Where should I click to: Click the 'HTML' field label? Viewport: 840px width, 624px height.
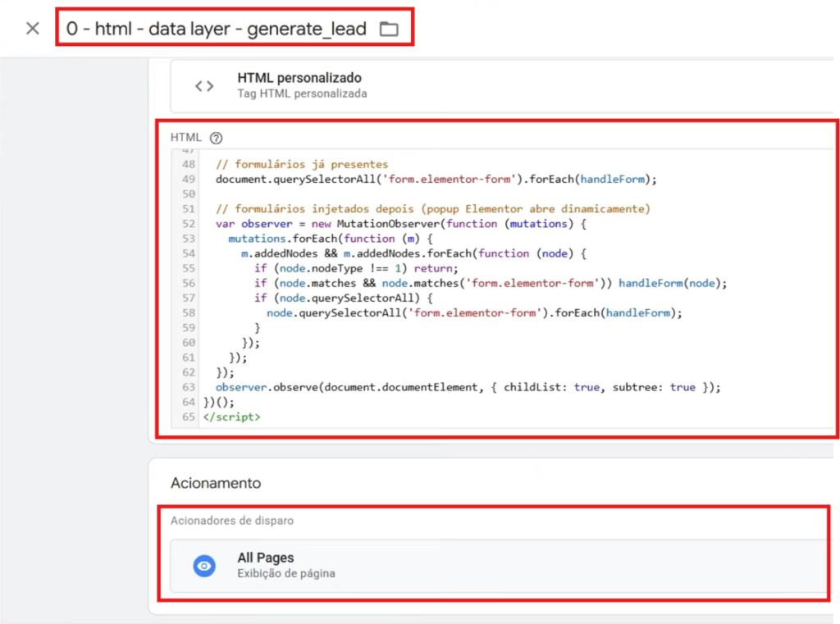[x=186, y=138]
